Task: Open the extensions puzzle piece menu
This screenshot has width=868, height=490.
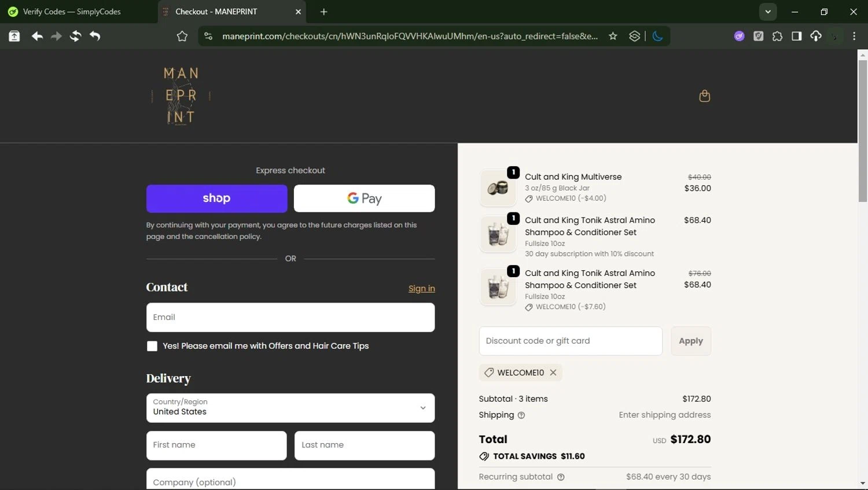Action: 777,36
